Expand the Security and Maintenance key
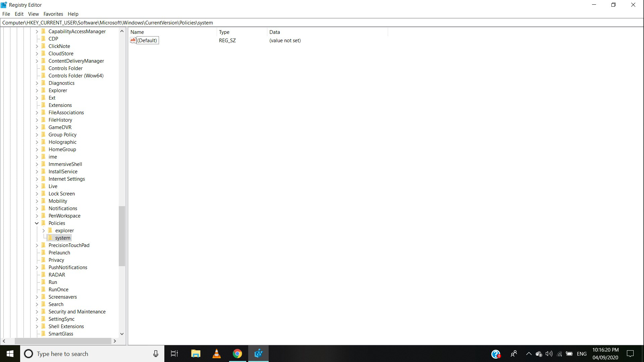644x362 pixels. [x=37, y=312]
